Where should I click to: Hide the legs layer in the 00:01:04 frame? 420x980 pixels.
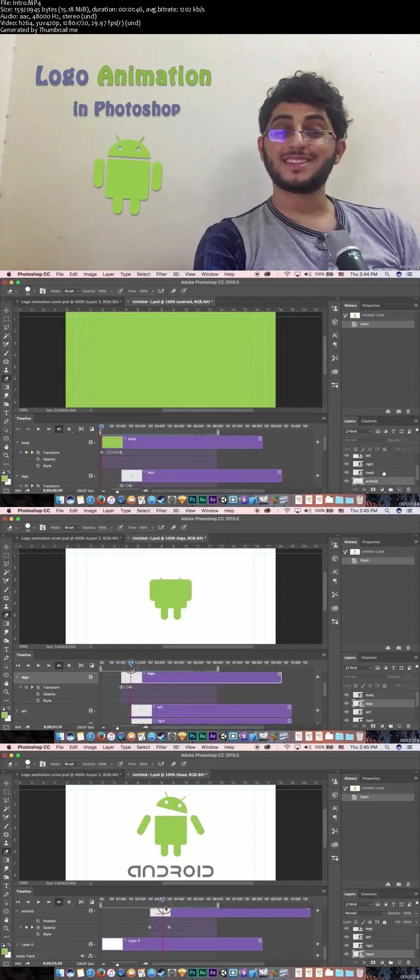(347, 704)
